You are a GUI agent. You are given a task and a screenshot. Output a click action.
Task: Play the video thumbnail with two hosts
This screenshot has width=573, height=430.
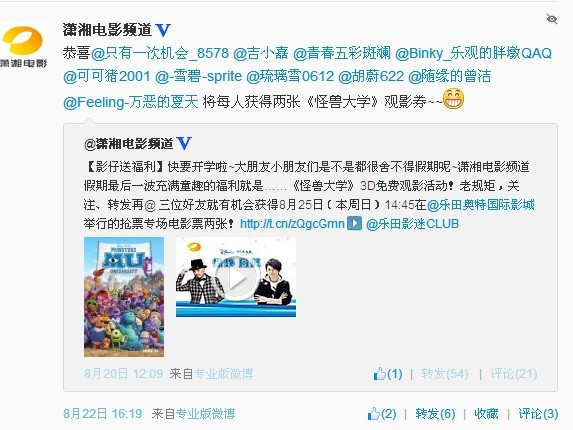point(236,277)
